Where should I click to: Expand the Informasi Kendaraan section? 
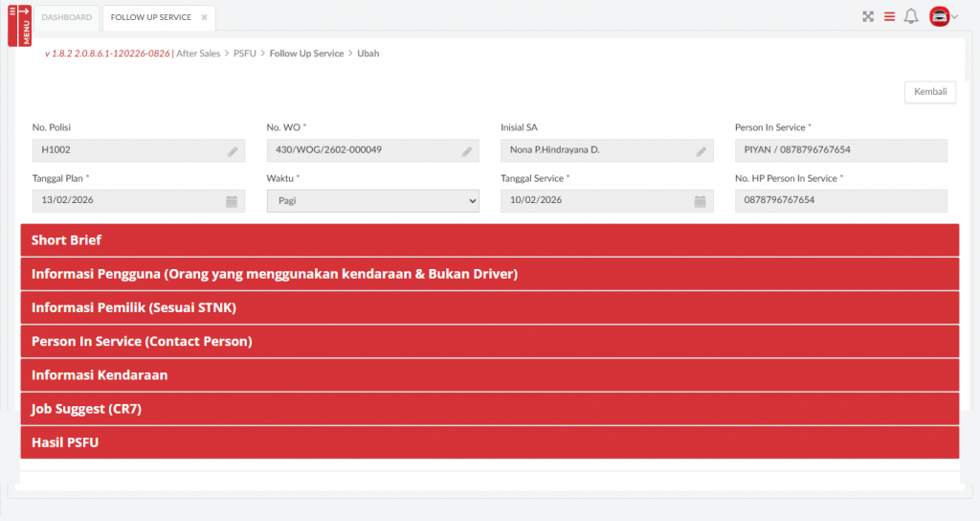pos(489,374)
